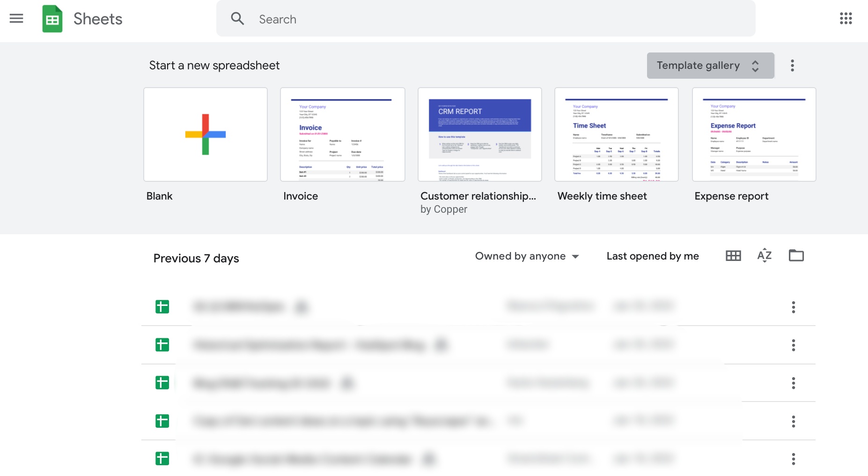Image resolution: width=868 pixels, height=476 pixels.
Task: Sort files by Last opened by me
Action: 652,256
